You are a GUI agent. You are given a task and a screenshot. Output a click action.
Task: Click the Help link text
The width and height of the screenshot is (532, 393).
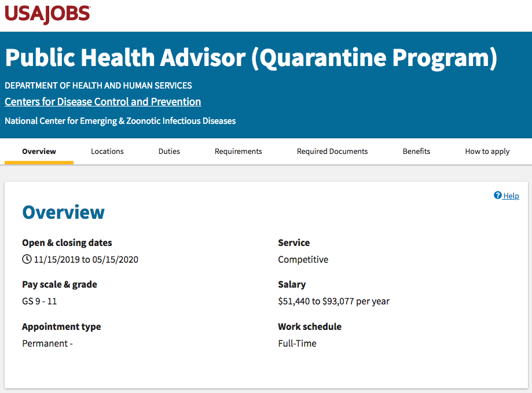(x=511, y=196)
